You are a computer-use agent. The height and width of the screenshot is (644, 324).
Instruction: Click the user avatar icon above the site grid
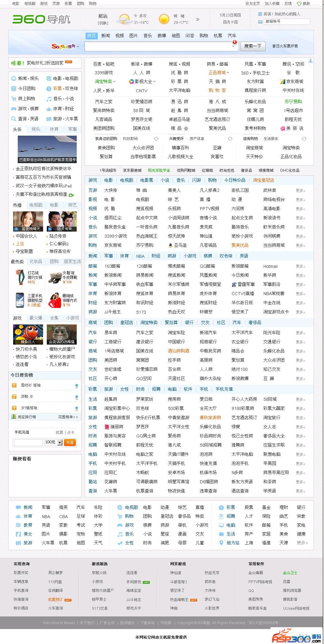311,61
